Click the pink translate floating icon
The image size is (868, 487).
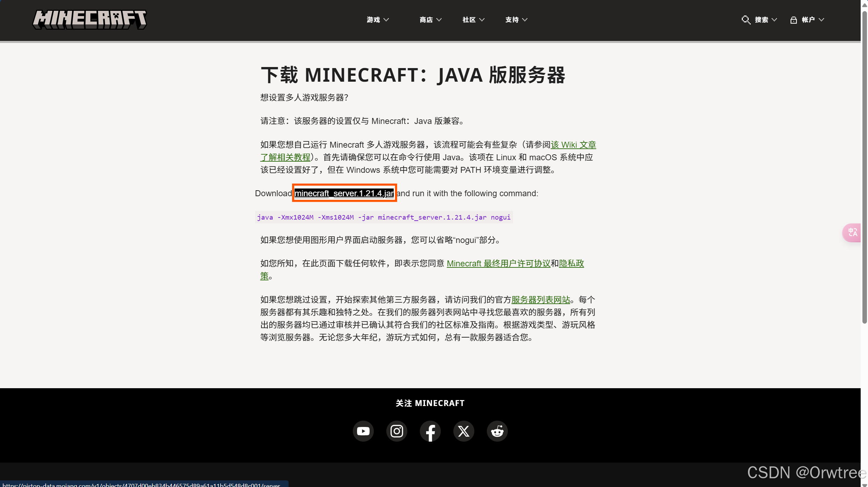[852, 233]
